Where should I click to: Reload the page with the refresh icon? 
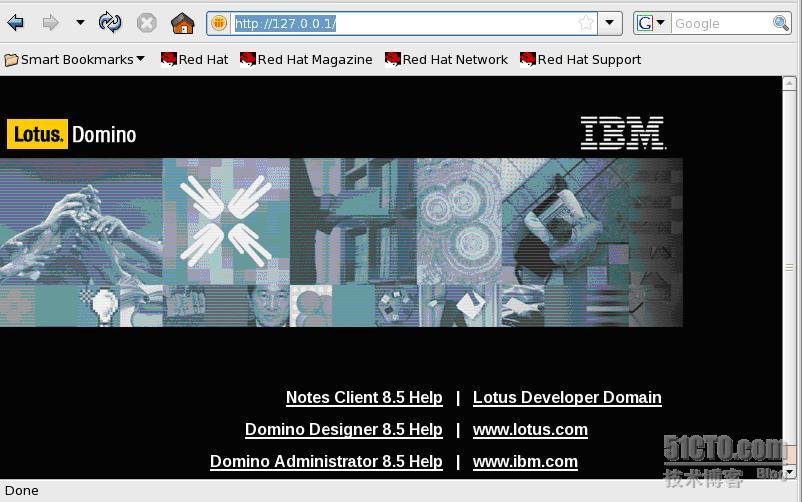[x=110, y=23]
